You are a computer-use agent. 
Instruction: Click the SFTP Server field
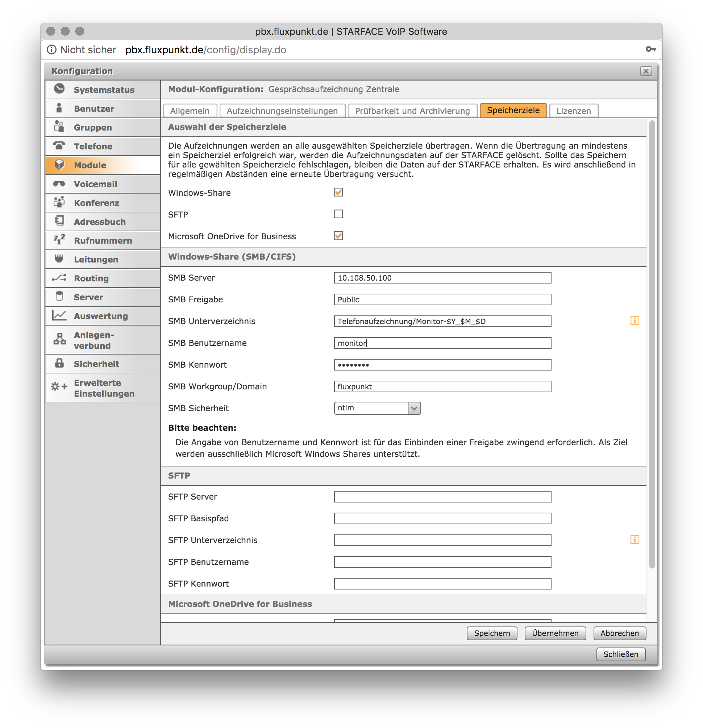443,497
